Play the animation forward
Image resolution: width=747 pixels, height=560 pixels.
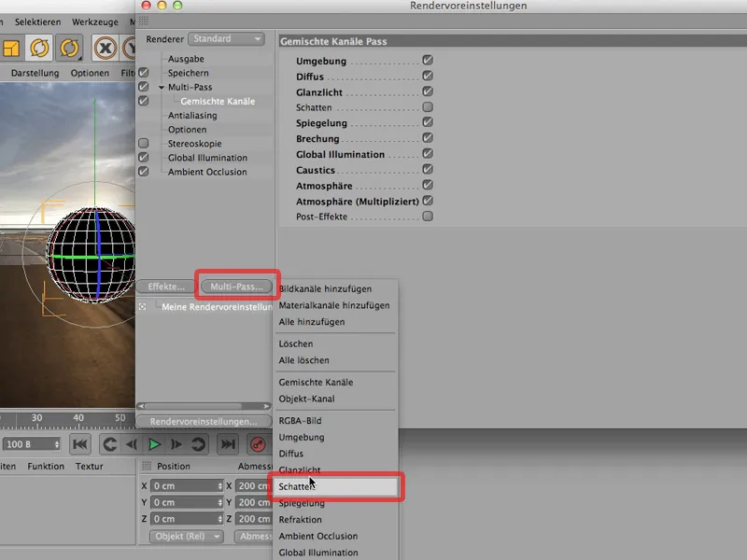point(154,444)
